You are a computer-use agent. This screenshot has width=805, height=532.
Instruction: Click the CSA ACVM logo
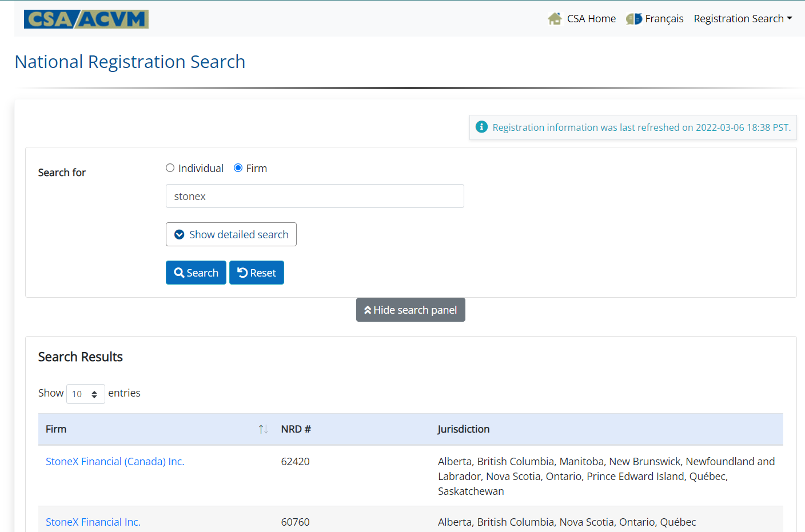[86, 19]
